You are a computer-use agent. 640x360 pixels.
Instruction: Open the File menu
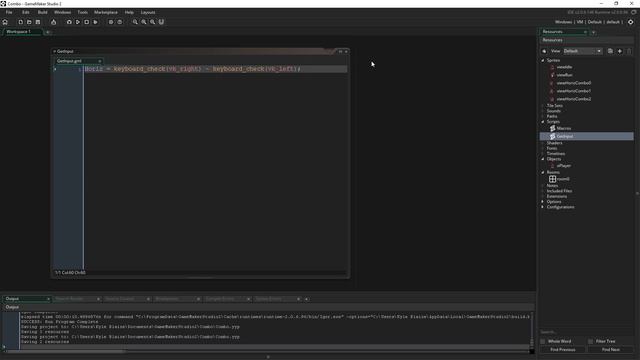(x=9, y=12)
